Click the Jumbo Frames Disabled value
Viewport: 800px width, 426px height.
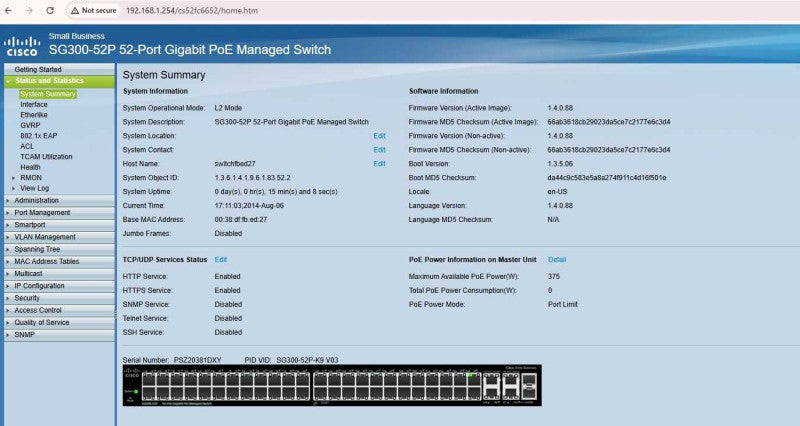pos(228,234)
